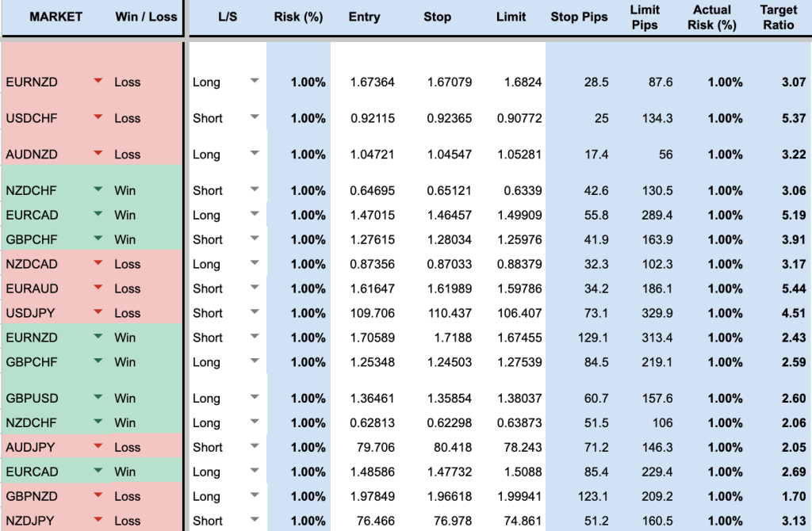This screenshot has height=531, width=812.
Task: Expand the market dropdown for the AUDJPY loss row
Action: point(97,446)
